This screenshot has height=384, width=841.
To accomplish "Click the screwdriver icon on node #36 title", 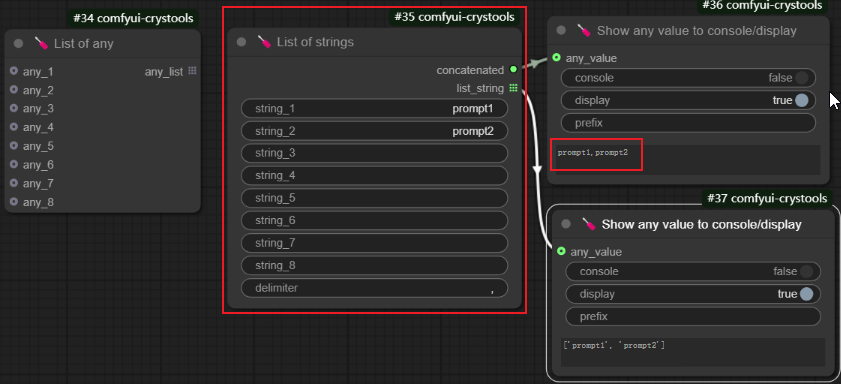I will [584, 31].
